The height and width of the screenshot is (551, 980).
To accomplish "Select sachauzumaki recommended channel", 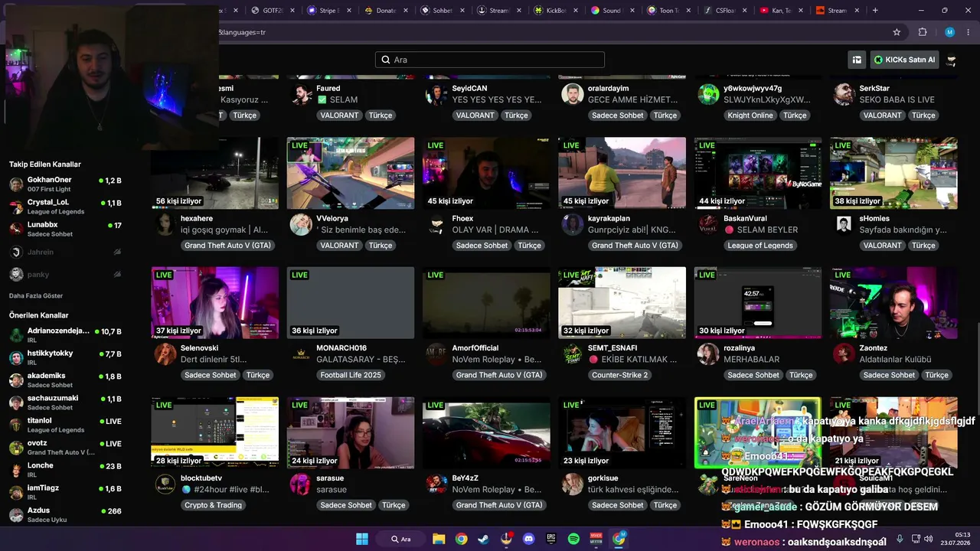I will (65, 403).
